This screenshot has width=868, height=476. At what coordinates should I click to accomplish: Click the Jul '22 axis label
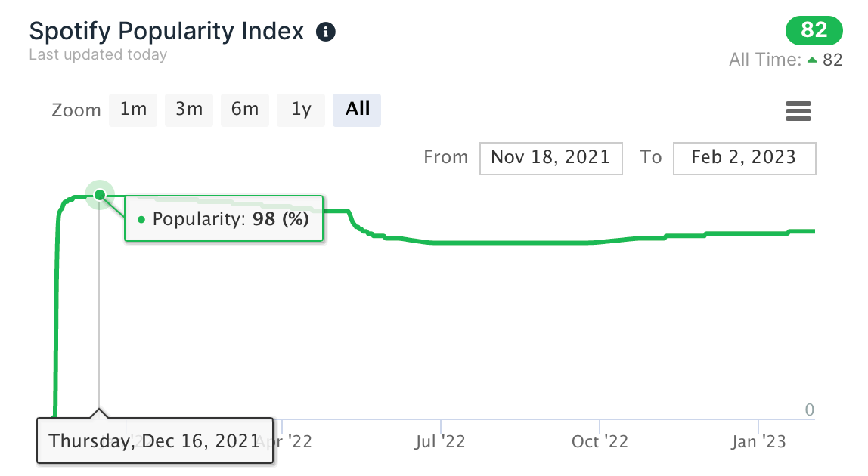[x=440, y=441]
